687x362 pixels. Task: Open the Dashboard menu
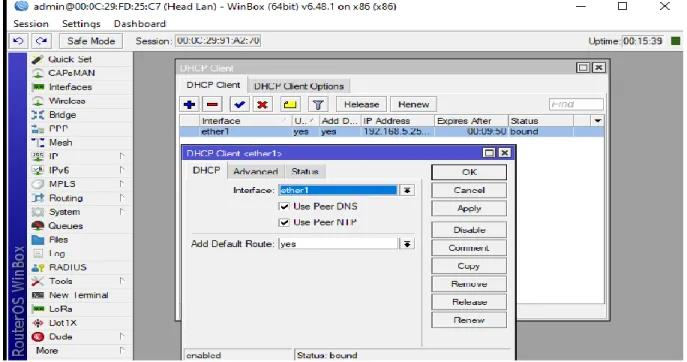[140, 24]
